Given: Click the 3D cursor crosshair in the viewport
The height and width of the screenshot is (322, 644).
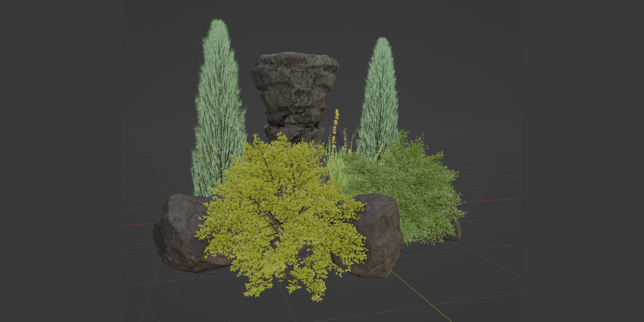Looking at the screenshot, I should [321, 212].
